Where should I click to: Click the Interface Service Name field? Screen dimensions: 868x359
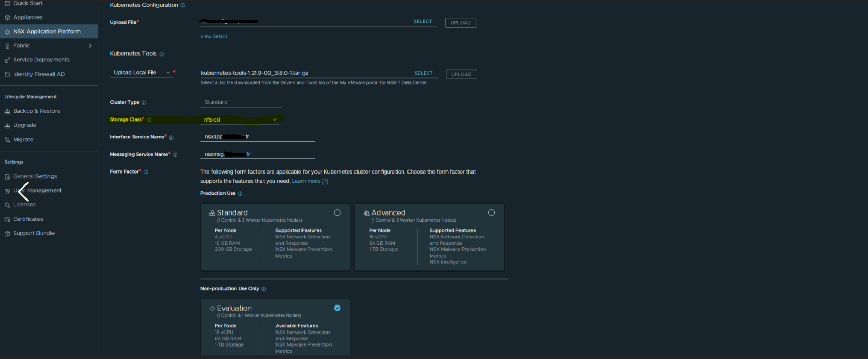tap(258, 137)
